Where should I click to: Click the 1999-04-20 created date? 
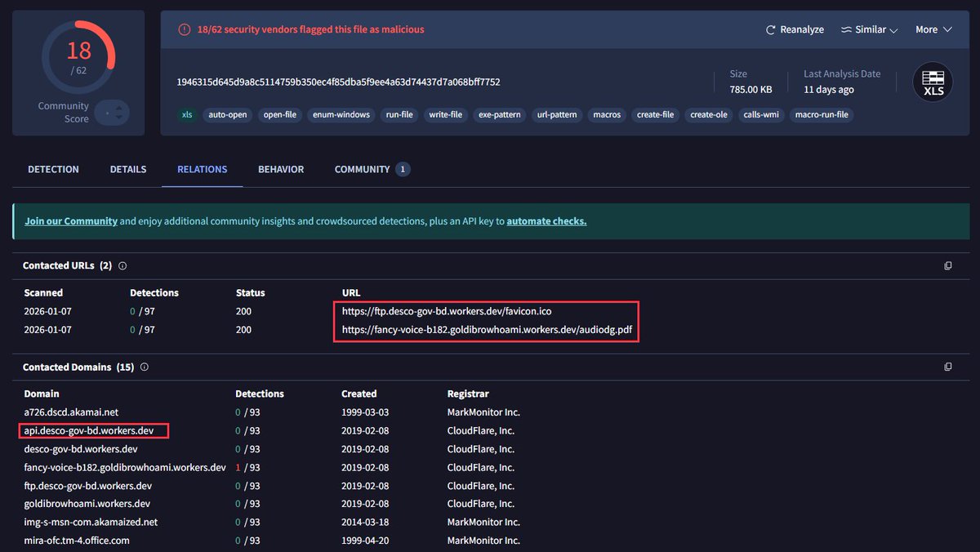tap(365, 541)
